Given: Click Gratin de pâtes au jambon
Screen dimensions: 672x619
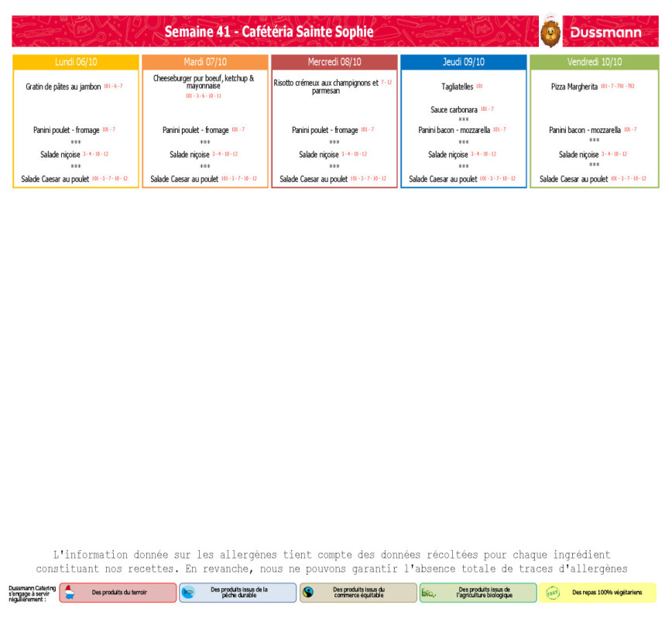Looking at the screenshot, I should coord(63,87).
